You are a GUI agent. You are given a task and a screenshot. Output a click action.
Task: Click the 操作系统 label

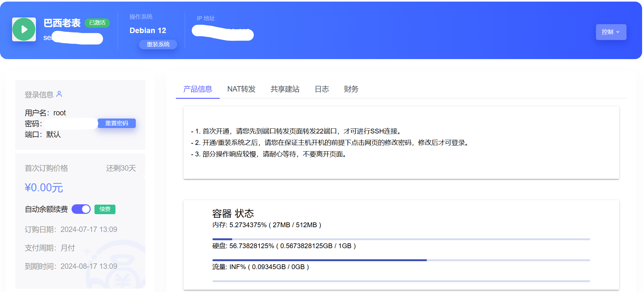[x=141, y=17]
